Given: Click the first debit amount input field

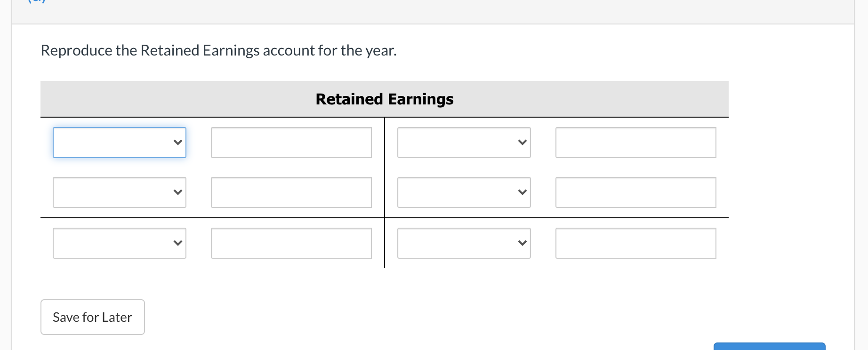Looking at the screenshot, I should point(291,142).
